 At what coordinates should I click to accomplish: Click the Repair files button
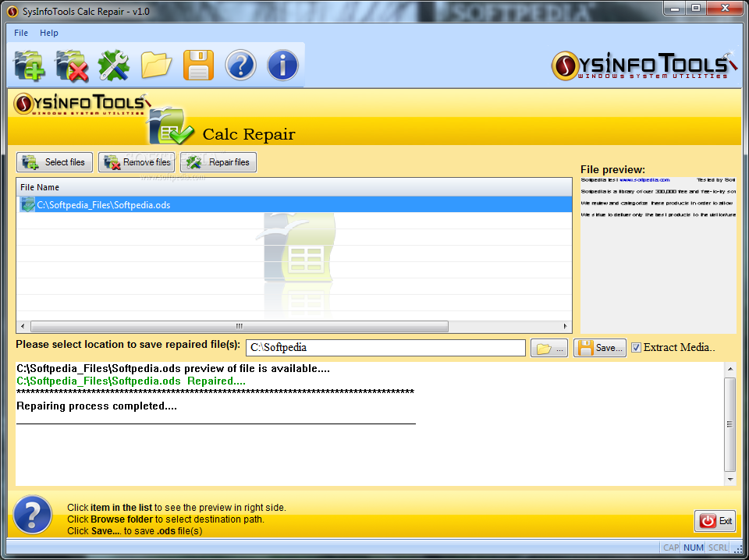click(218, 162)
